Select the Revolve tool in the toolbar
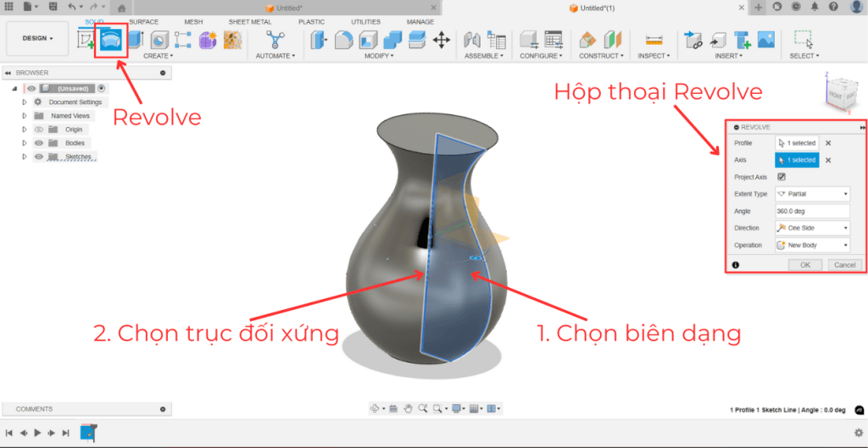868x448 pixels. tap(111, 40)
